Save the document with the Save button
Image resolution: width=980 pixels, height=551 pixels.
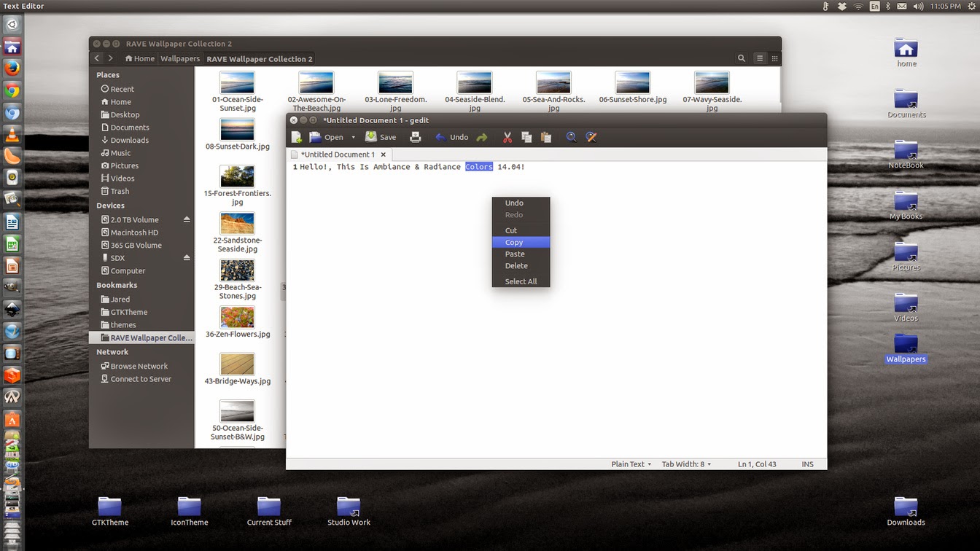381,137
